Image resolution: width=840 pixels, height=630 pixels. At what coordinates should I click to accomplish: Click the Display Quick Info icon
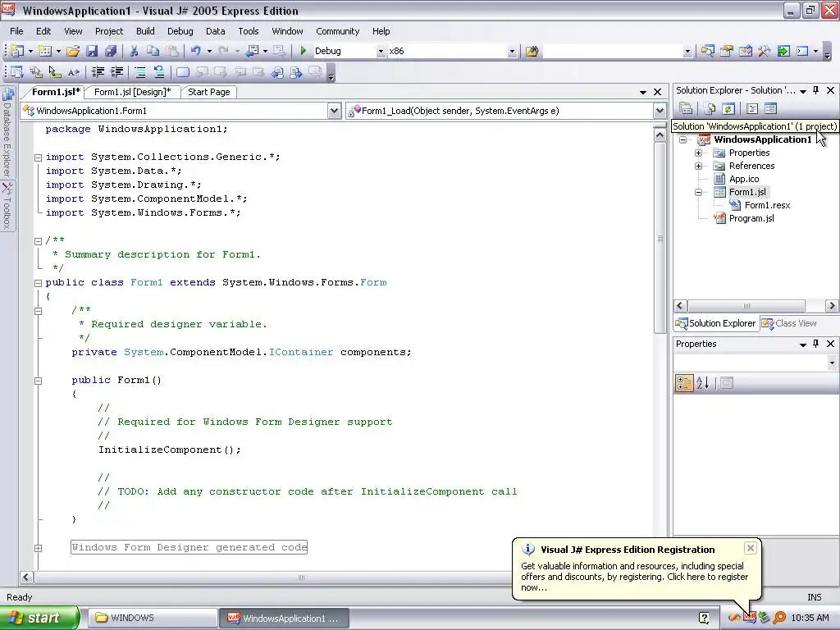pyautogui.click(x=55, y=72)
